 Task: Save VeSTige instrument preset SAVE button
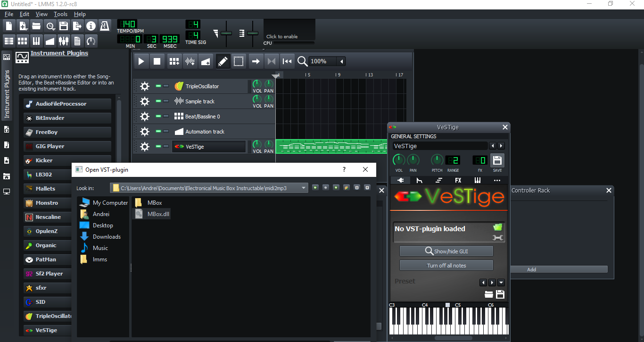[497, 160]
